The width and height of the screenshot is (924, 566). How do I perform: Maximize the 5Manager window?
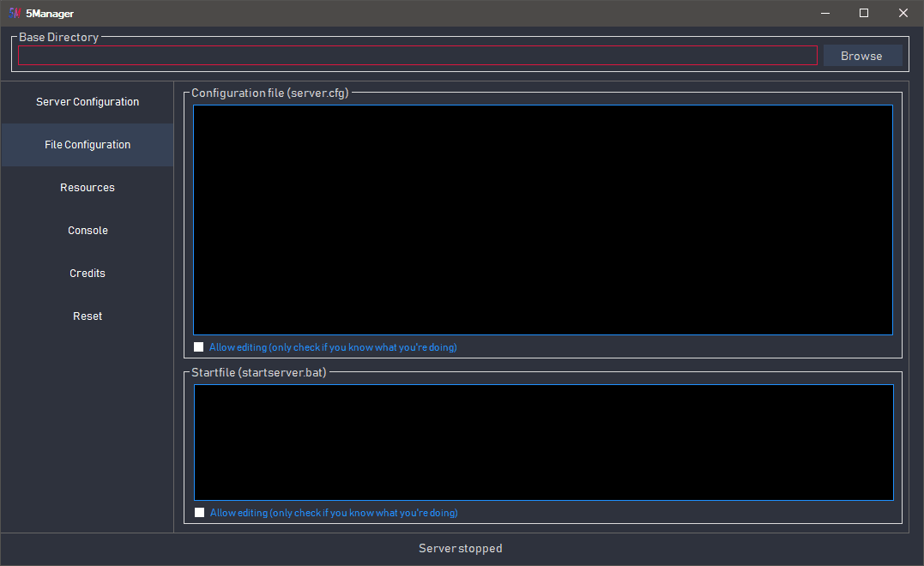[864, 13]
